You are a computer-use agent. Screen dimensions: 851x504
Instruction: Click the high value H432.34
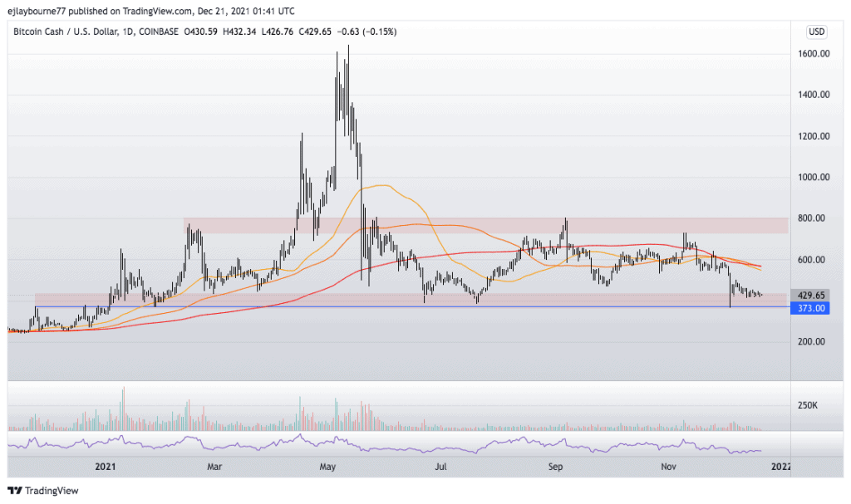(x=239, y=32)
